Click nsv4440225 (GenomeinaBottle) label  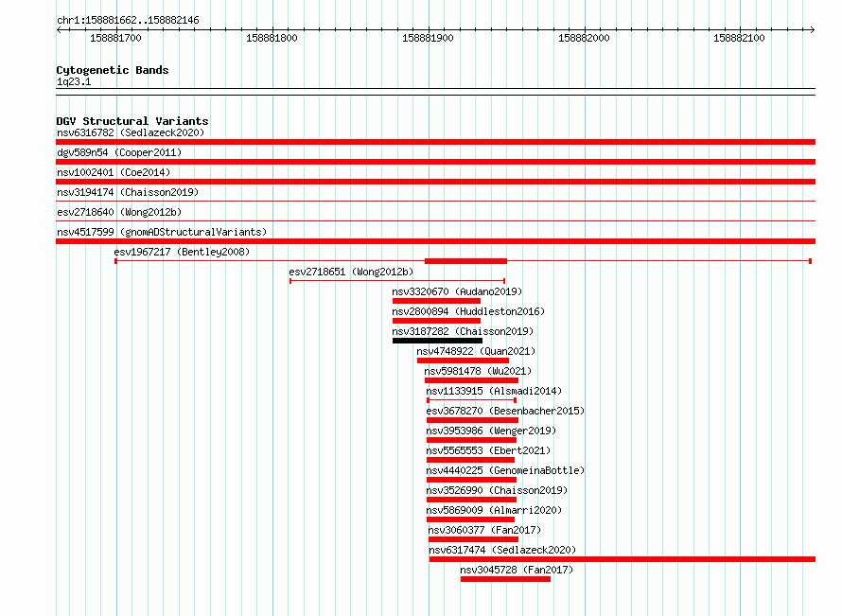505,470
